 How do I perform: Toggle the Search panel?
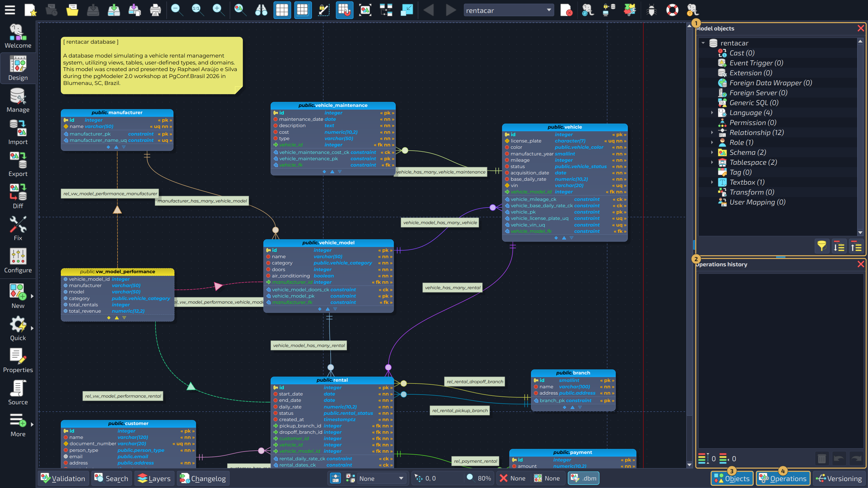112,479
